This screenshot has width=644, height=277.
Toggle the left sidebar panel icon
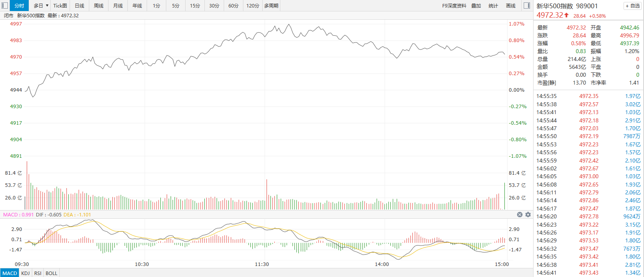coord(5,6)
